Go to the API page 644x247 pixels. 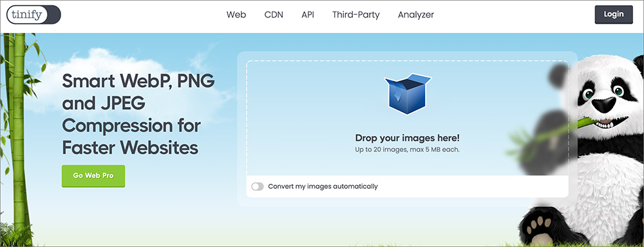click(308, 15)
